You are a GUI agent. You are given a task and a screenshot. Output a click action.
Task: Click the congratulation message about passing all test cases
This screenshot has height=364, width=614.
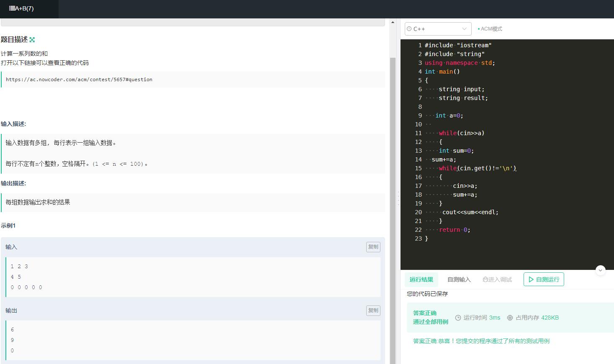481,341
